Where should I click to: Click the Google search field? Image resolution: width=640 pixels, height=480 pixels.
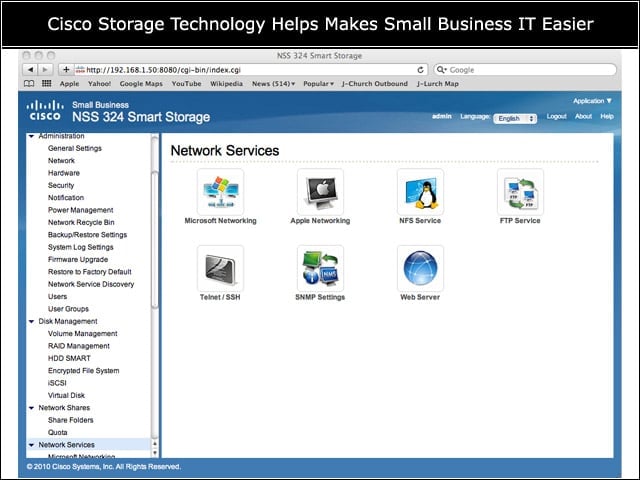click(525, 70)
